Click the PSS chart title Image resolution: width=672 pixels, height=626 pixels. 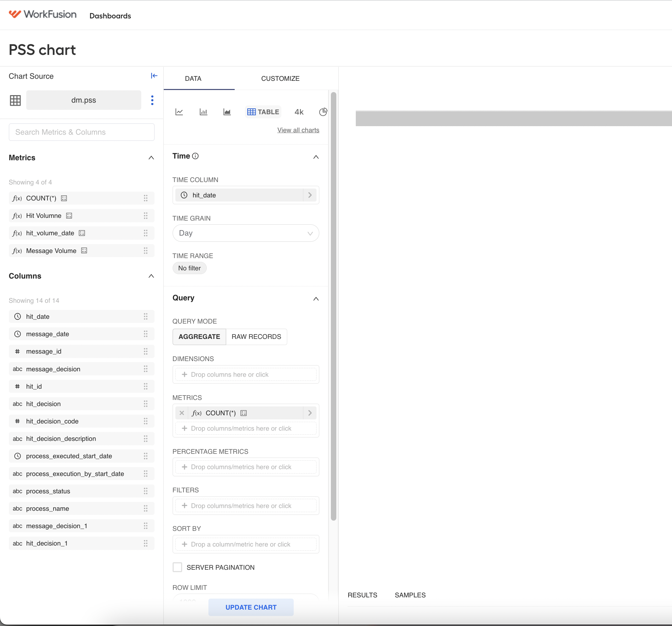tap(42, 50)
